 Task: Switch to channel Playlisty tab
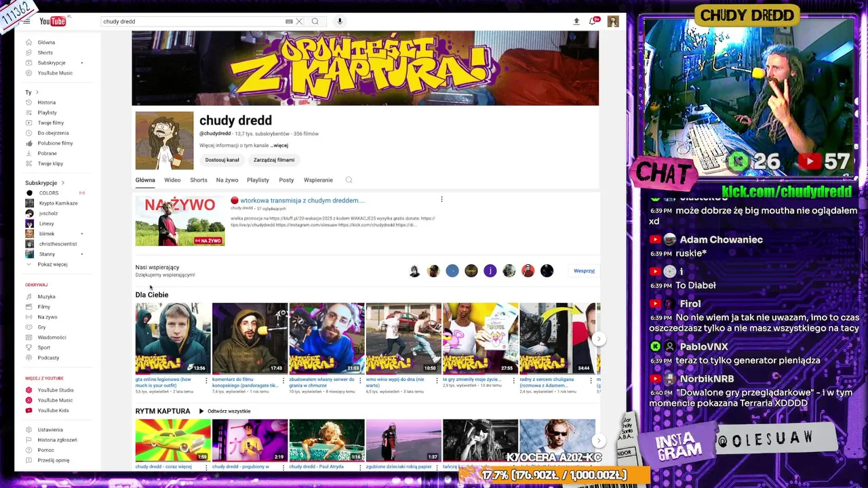pyautogui.click(x=258, y=180)
